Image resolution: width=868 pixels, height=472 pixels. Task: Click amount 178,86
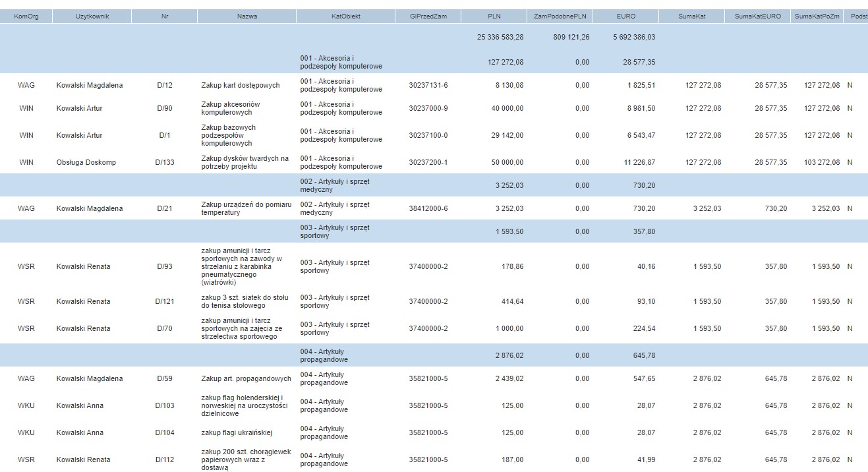point(513,266)
